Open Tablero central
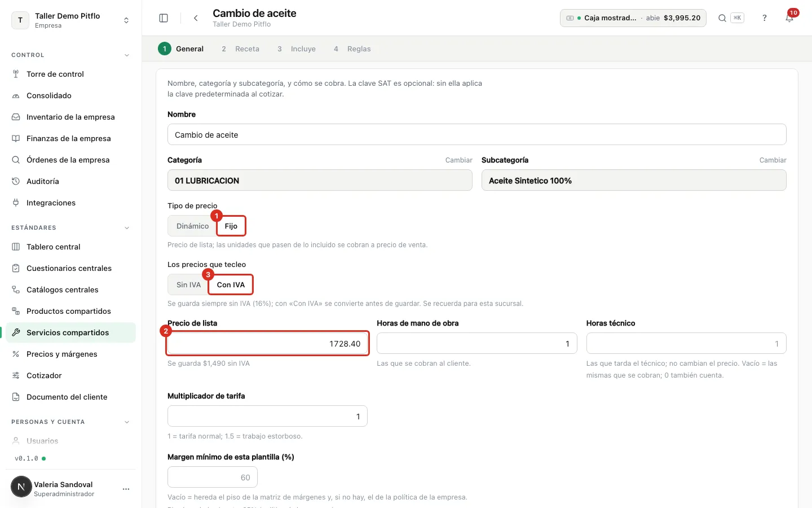This screenshot has height=508, width=812. [70, 247]
